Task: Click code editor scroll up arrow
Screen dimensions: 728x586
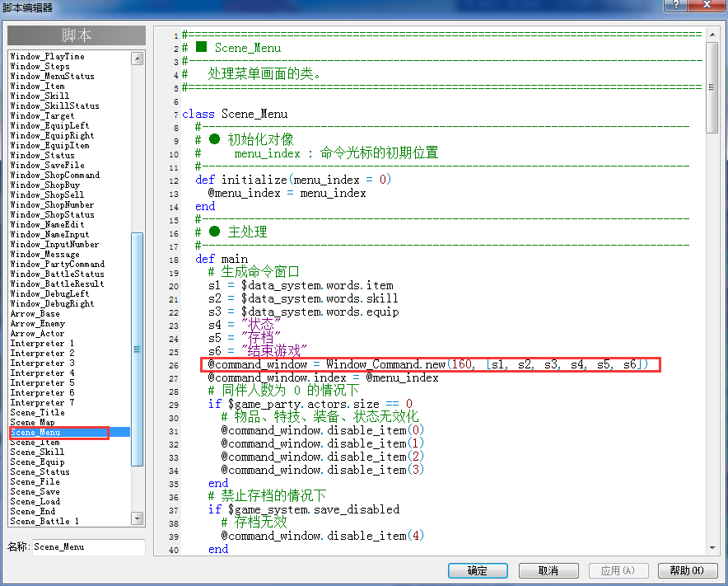Action: coord(712,35)
